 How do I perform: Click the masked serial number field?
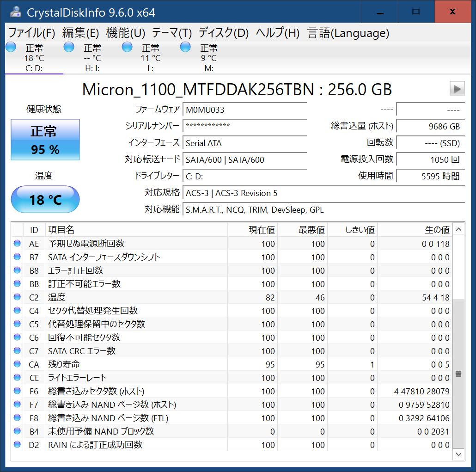pyautogui.click(x=244, y=126)
